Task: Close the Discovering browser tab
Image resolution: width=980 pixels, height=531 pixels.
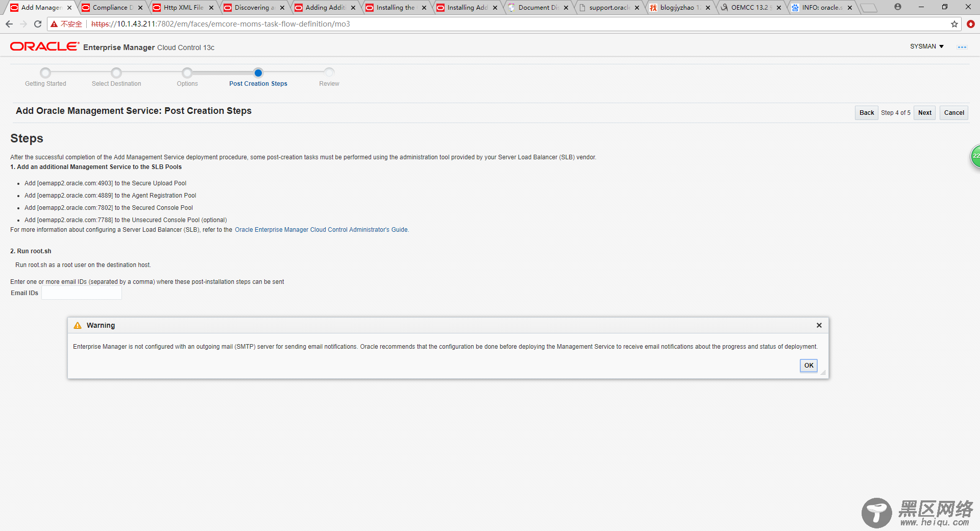Action: coord(282,8)
